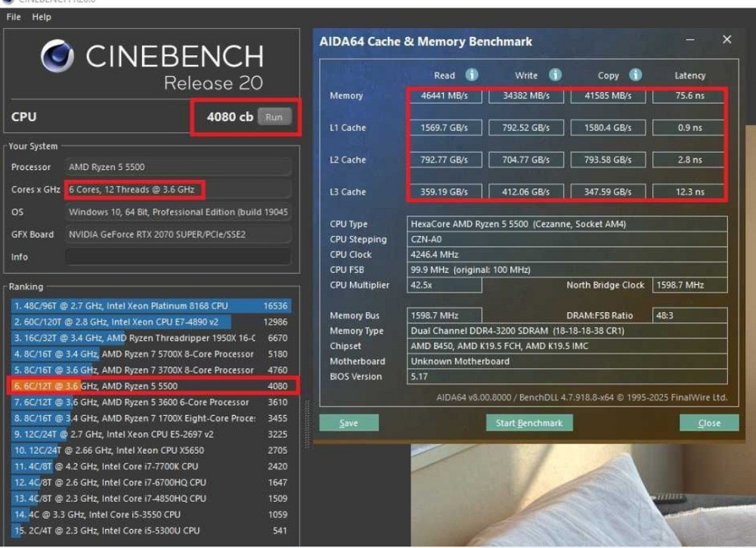Click the Cinebench logo icon
756x548 pixels.
[x=59, y=57]
